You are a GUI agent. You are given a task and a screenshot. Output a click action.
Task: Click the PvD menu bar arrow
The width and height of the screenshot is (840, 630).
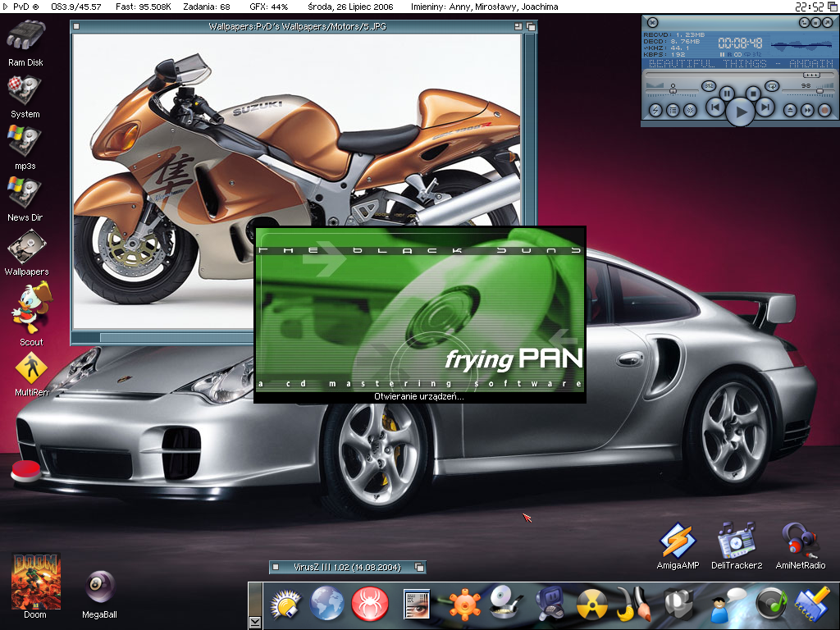(x=6, y=7)
